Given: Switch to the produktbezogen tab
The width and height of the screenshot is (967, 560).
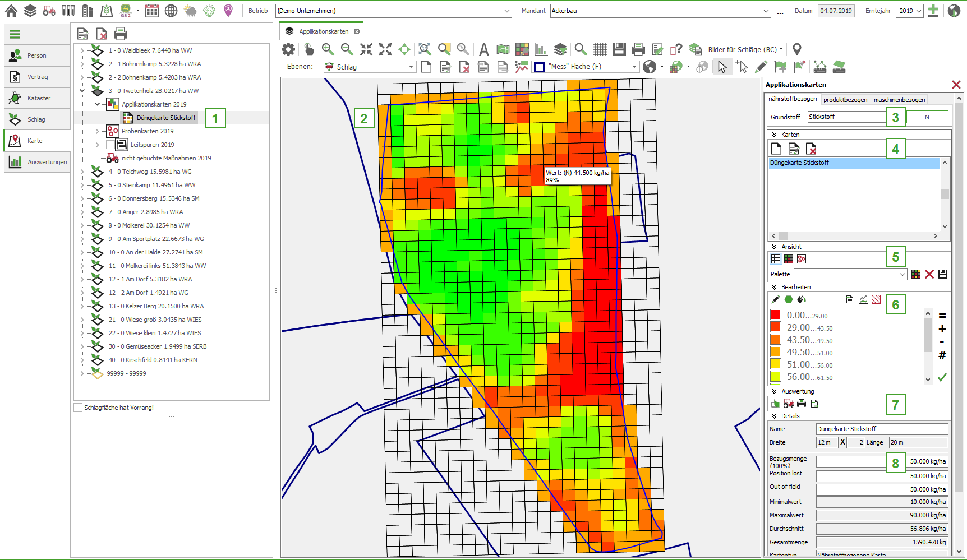Looking at the screenshot, I should pos(845,100).
